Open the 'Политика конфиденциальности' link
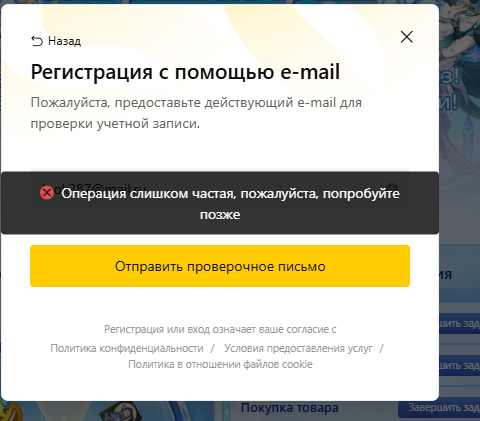480x421 pixels. (127, 348)
